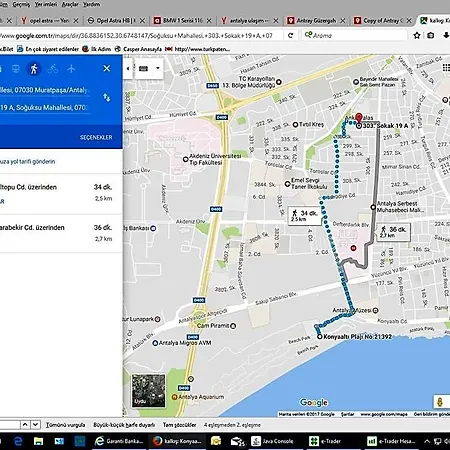
Task: Find previous match with up arrow
Action: coord(25,425)
